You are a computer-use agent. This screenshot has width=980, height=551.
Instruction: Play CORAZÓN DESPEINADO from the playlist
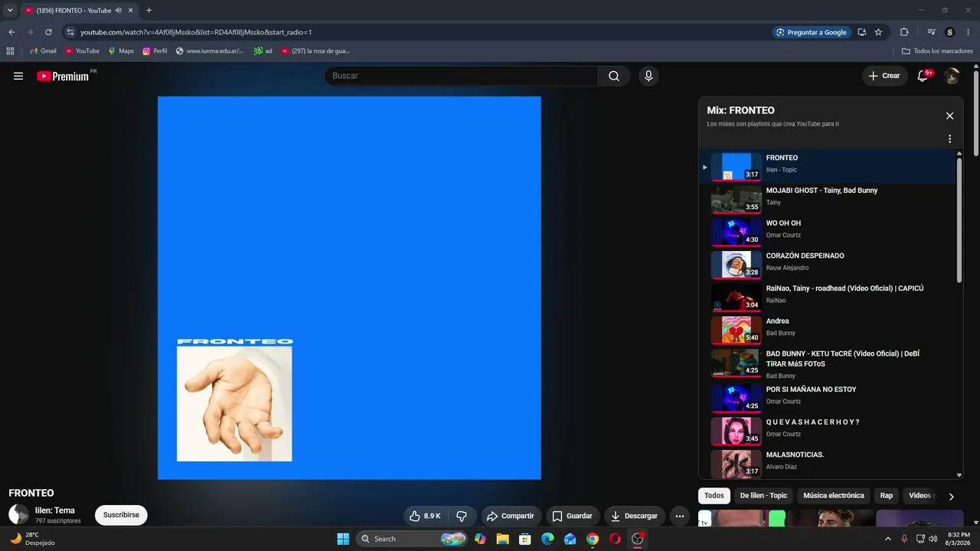coord(828,264)
